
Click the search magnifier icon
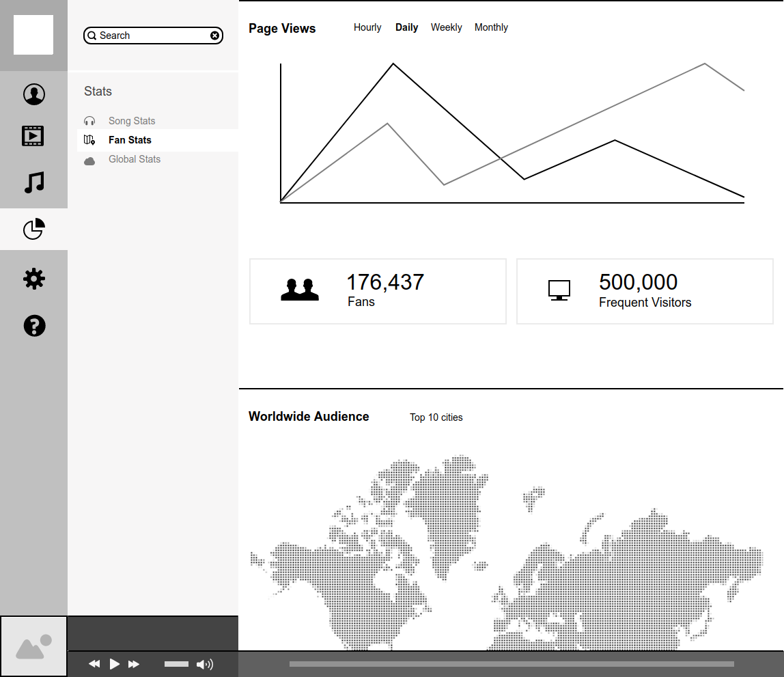92,36
